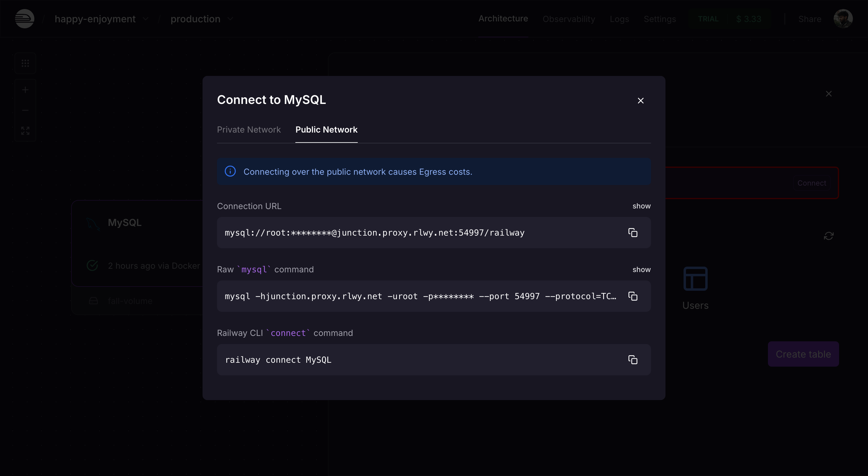Select the MySQL service card

click(137, 243)
